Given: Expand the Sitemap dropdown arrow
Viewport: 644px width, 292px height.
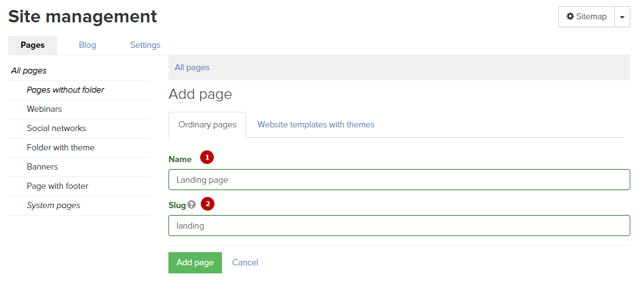Looking at the screenshot, I should 622,17.
